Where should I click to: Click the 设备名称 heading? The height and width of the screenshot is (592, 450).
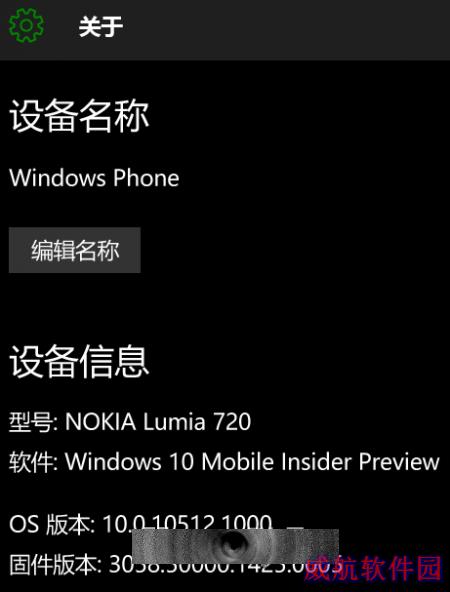click(79, 116)
